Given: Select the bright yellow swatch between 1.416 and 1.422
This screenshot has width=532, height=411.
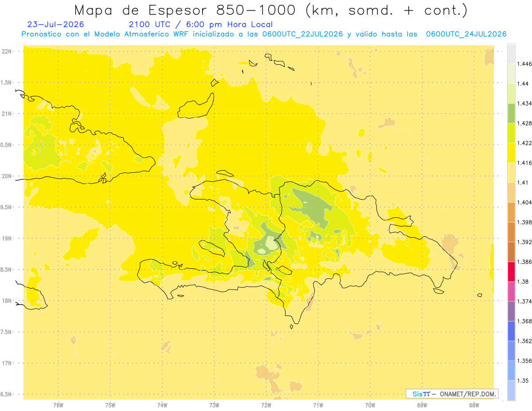Looking at the screenshot, I should [x=511, y=153].
